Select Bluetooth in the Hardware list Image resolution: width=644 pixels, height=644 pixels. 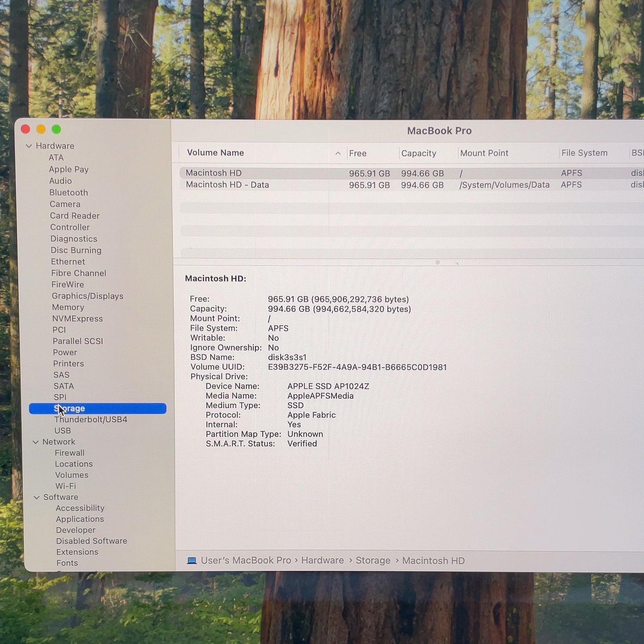click(x=69, y=193)
